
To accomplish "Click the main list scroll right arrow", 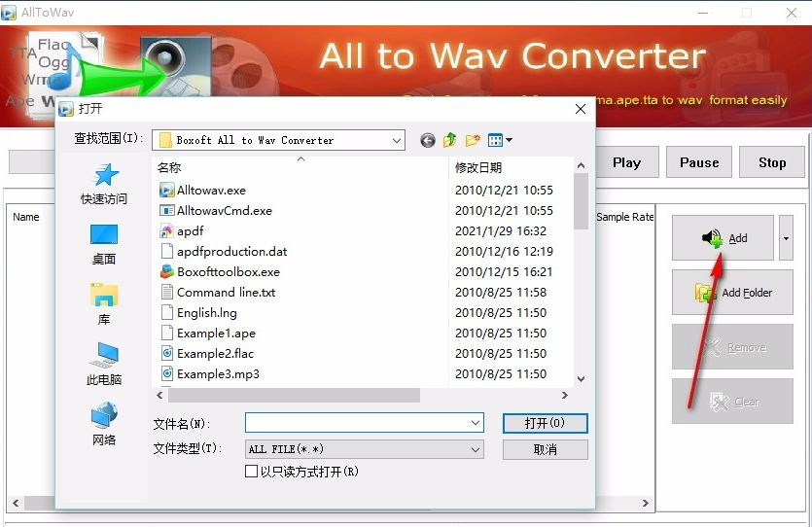I will [646, 503].
